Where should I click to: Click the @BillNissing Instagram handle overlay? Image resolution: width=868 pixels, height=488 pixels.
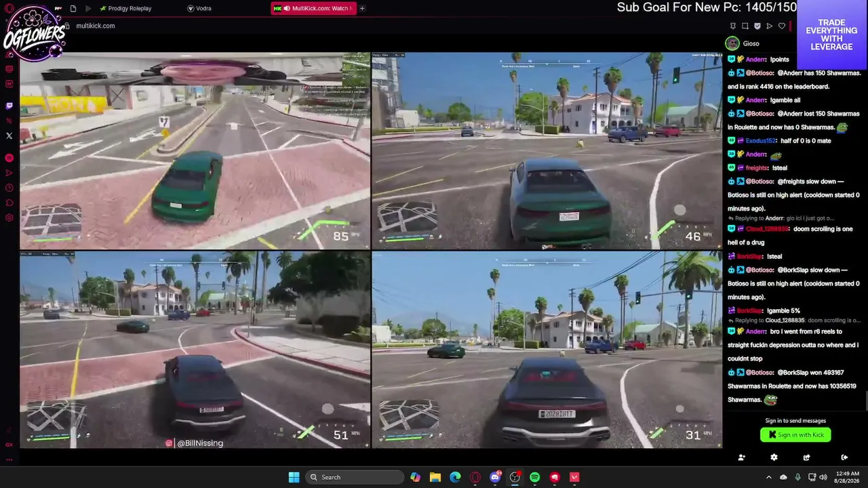click(195, 443)
